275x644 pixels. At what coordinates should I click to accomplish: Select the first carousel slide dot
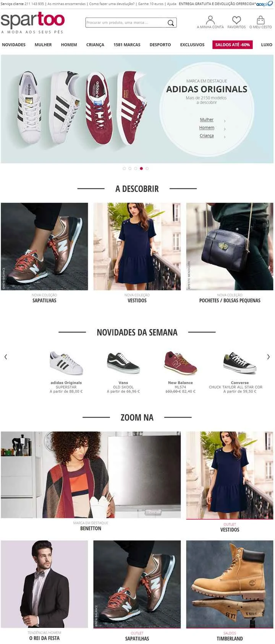[x=124, y=168]
